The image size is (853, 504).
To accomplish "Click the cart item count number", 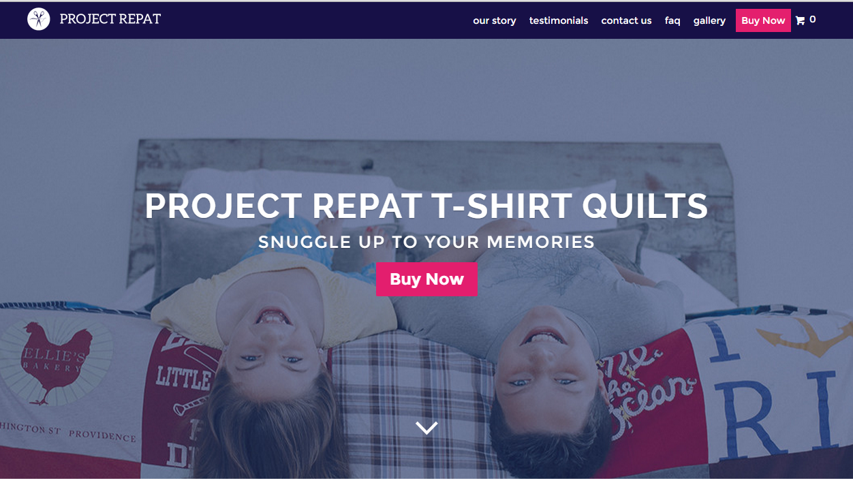I will pos(812,20).
